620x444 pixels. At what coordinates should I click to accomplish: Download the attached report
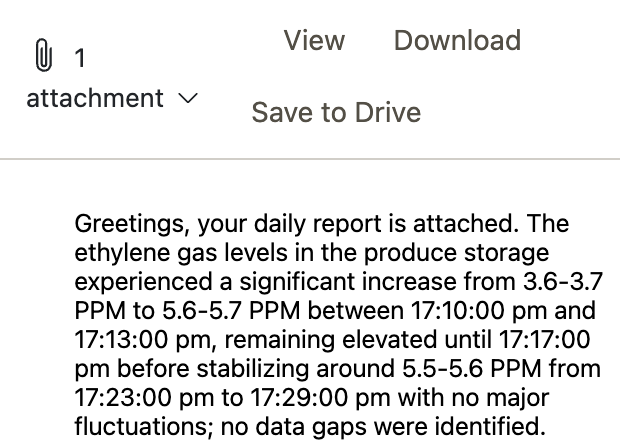457,40
